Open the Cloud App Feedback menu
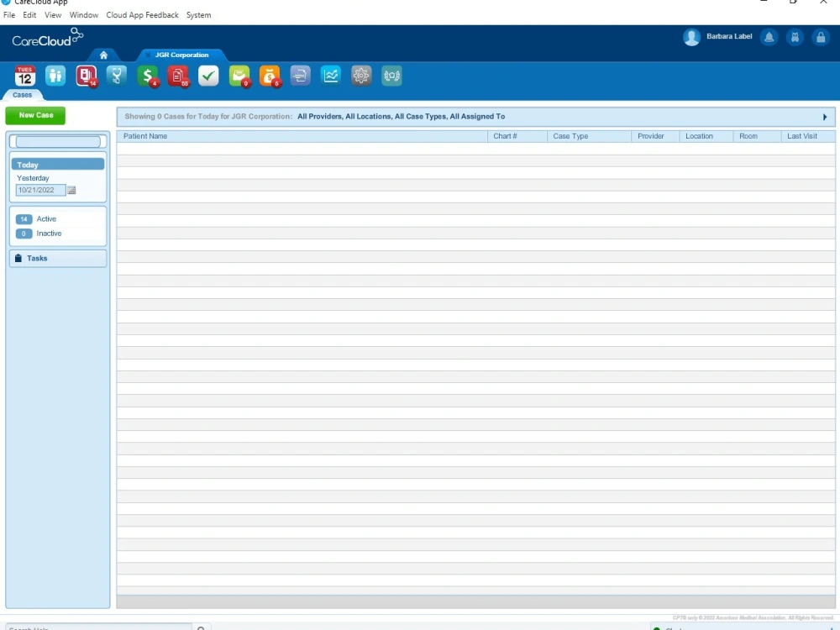This screenshot has height=630, width=840. [x=142, y=15]
